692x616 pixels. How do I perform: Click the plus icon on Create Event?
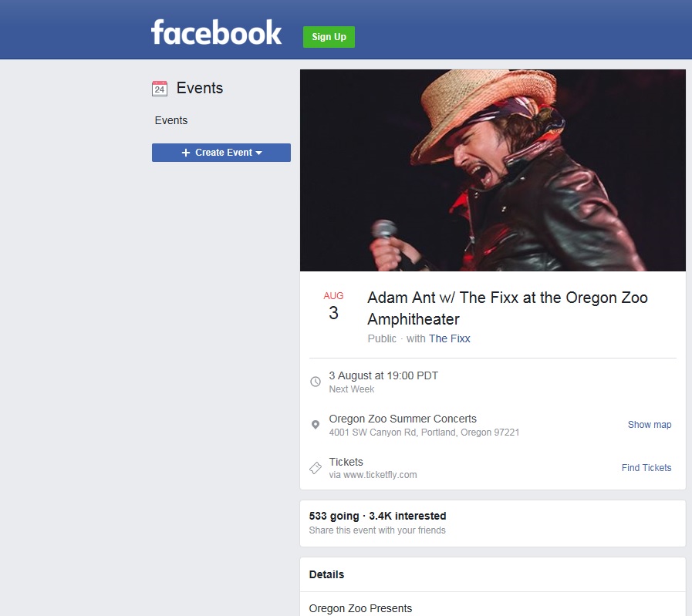186,153
